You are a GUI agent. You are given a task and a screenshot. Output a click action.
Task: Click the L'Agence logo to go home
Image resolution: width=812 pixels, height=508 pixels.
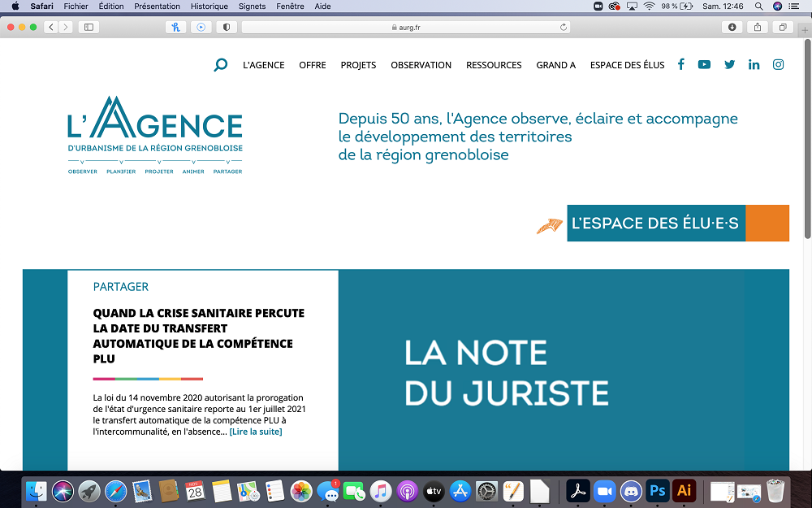[155, 135]
